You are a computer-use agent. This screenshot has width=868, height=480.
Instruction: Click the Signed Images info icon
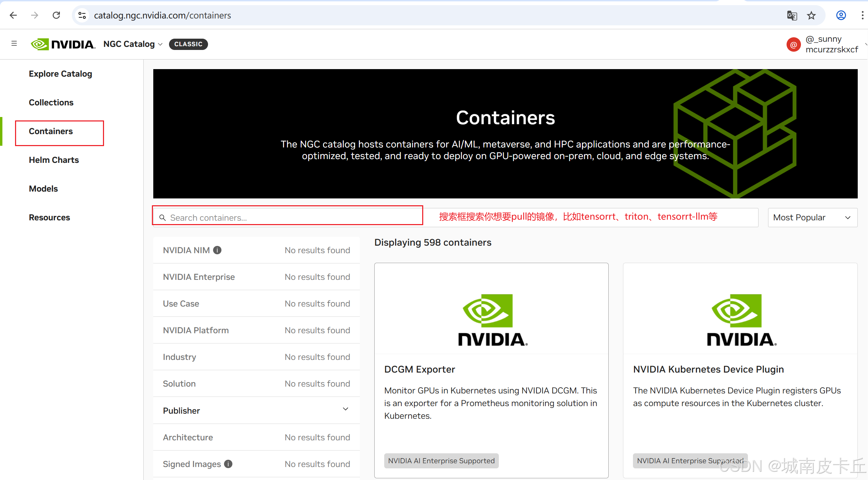(x=228, y=464)
